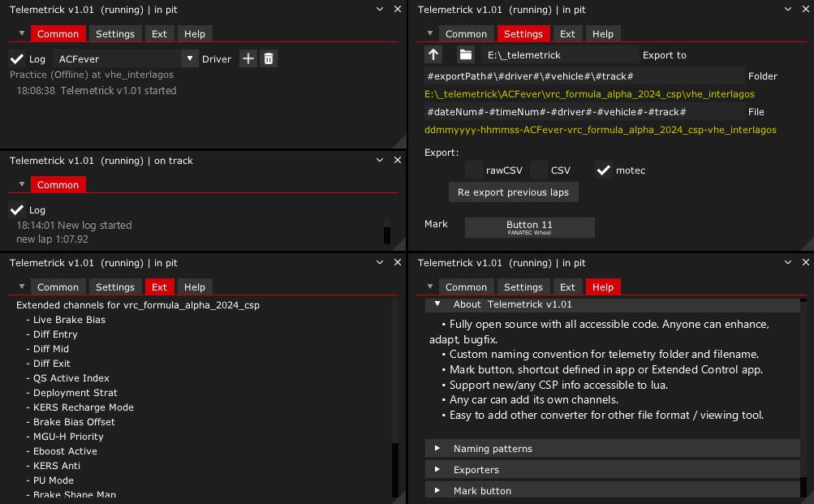The image size is (814, 504).
Task: Open the folder browse icon in Settings
Action: point(466,54)
